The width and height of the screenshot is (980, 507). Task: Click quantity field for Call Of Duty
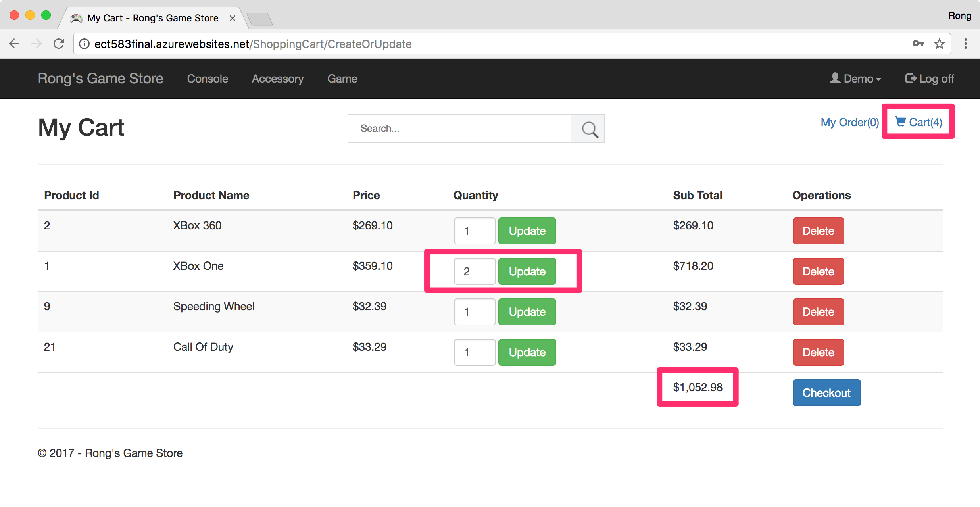tap(475, 352)
